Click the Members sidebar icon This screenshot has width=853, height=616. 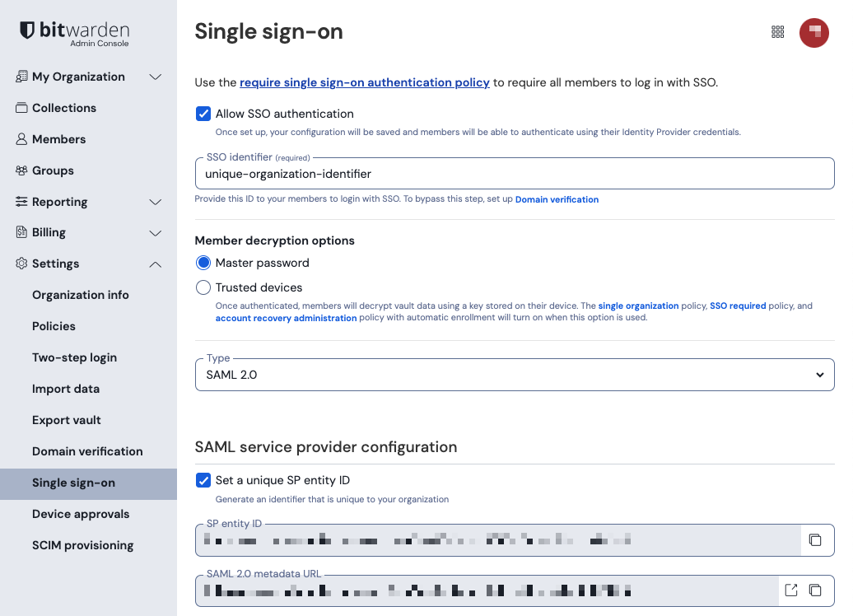coord(22,139)
